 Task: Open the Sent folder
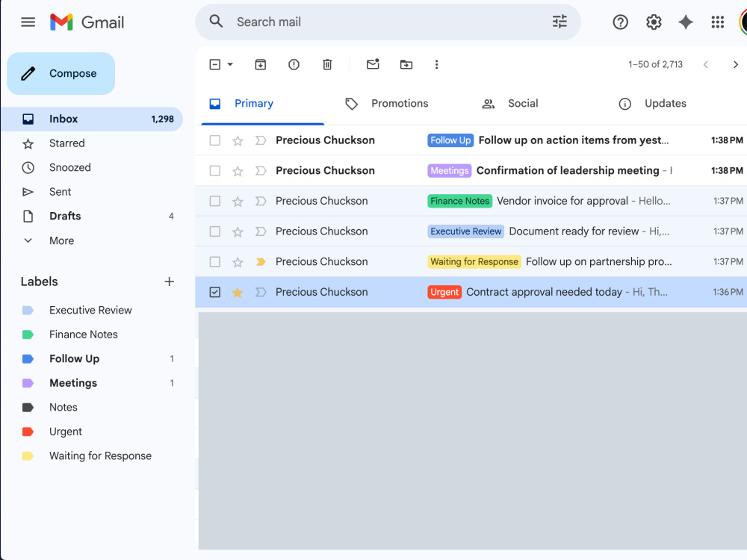(91, 192)
